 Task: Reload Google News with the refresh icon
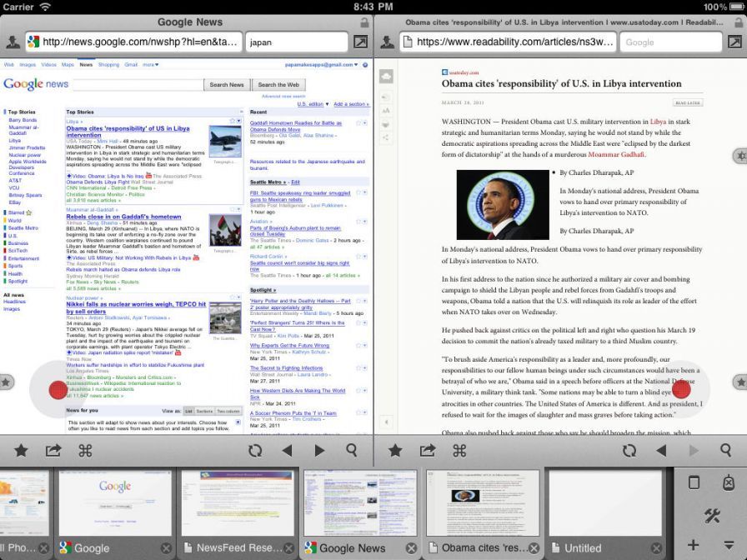255,450
